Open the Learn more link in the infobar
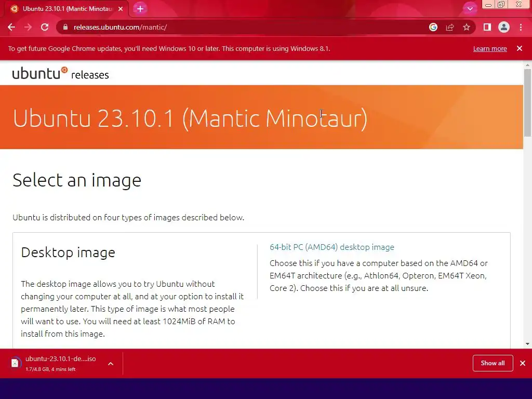The image size is (532, 399). tap(490, 48)
